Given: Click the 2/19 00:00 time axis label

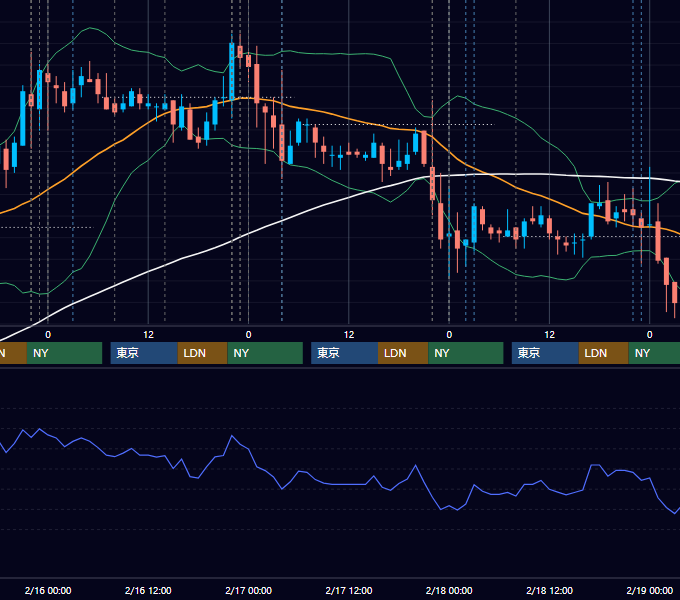Looking at the screenshot, I should (x=650, y=590).
